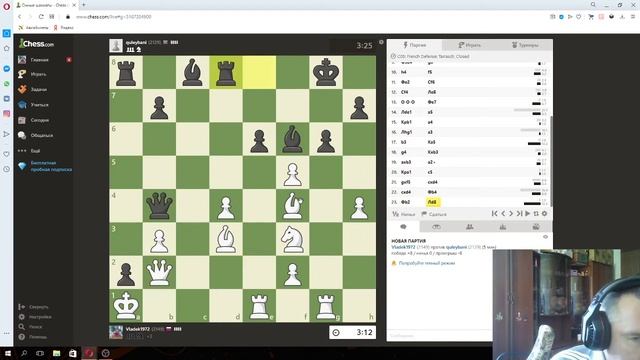The image size is (640, 360).
Task: Click the white knight on f3
Action: [x=292, y=239]
